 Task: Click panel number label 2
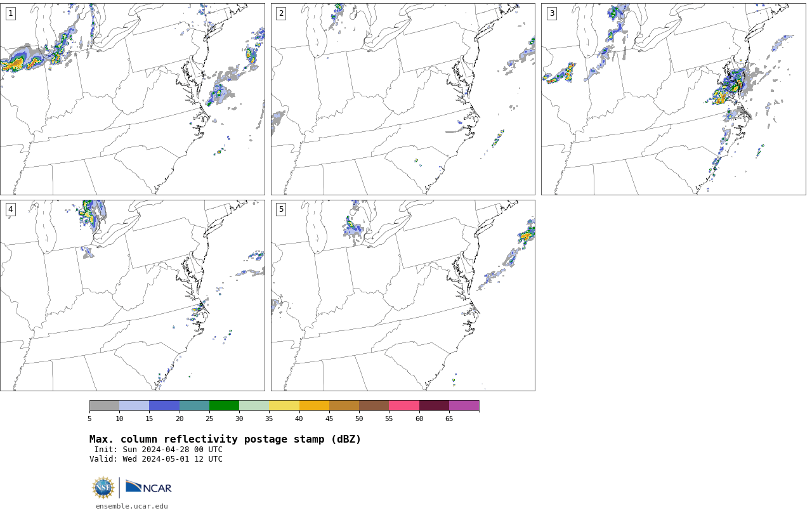pyautogui.click(x=281, y=13)
